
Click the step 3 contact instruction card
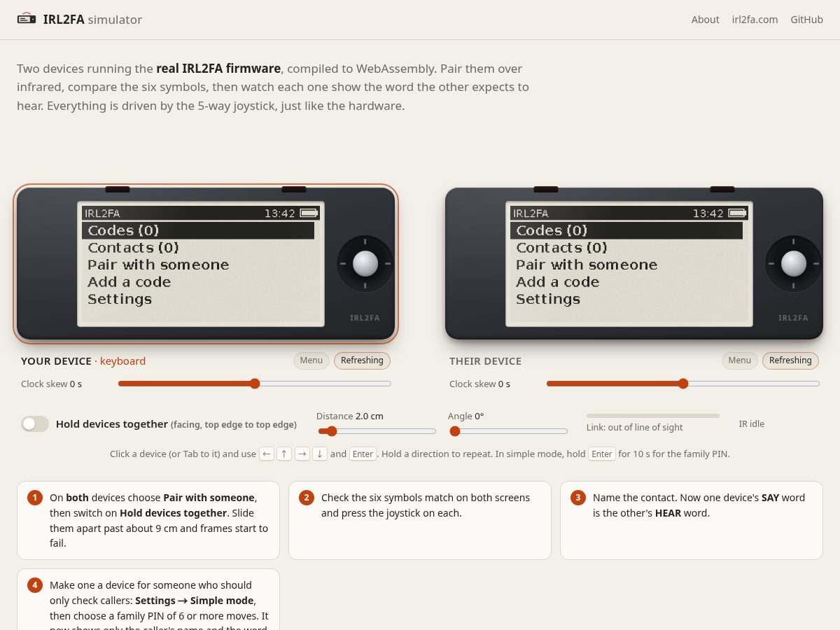pos(692,520)
